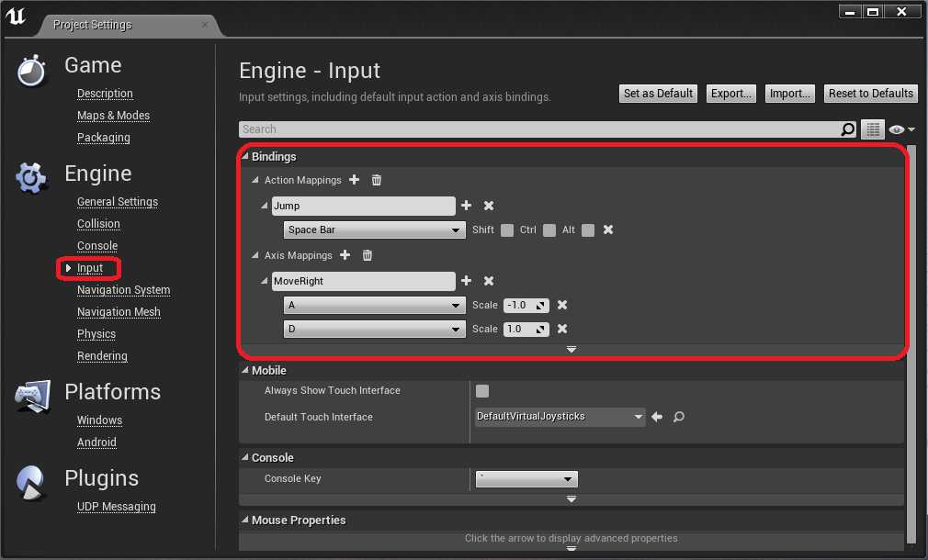928x560 pixels.
Task: Add a new Action Mapping with plus icon
Action: (x=355, y=180)
